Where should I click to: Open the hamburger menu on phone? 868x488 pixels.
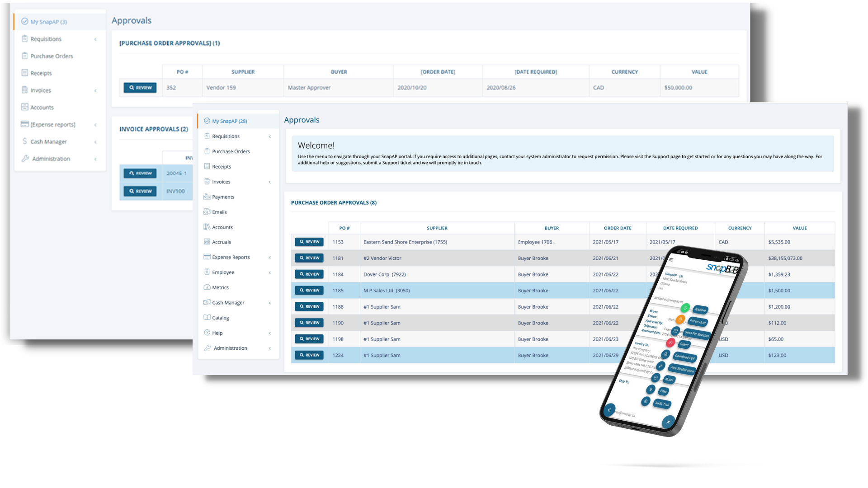tap(671, 260)
